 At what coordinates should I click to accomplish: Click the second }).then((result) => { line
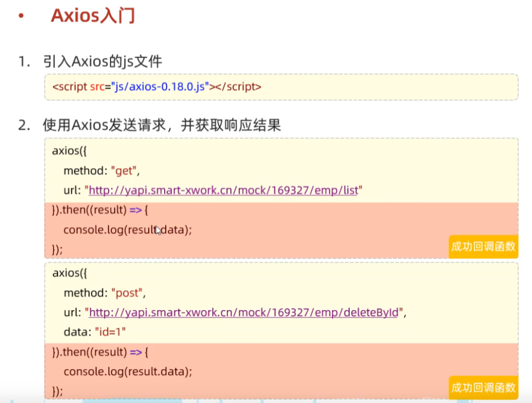point(100,352)
